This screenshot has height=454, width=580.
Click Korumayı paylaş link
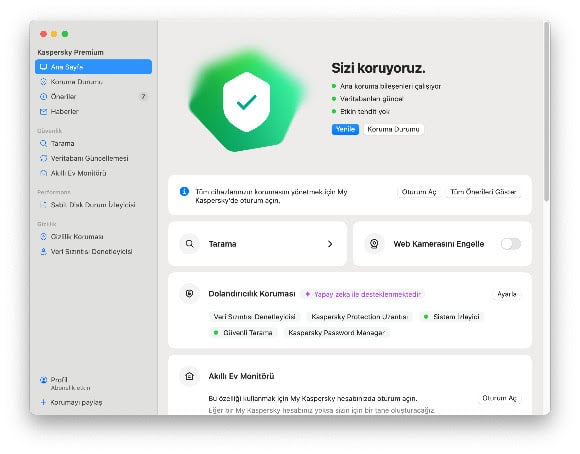tap(76, 402)
